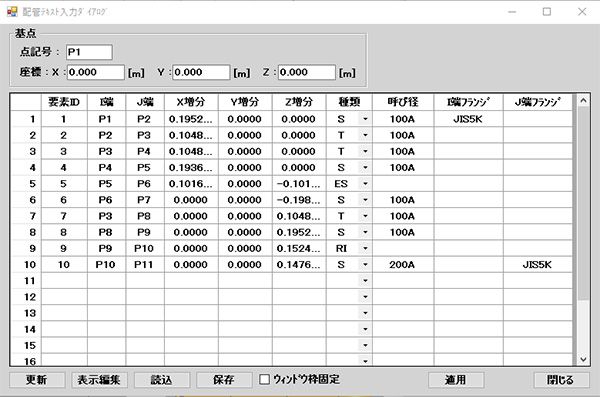The width and height of the screenshot is (600, 397).
Task: Click the JIS5K cell under I端フランジ
Action: 468,119
